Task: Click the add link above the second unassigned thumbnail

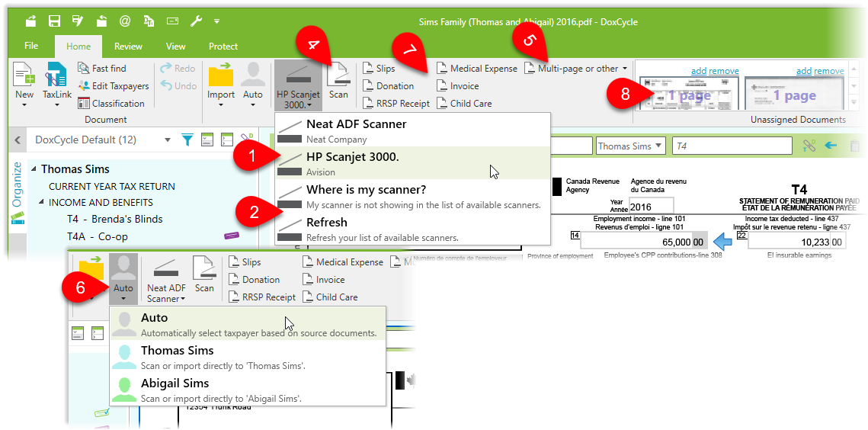Action: point(804,70)
